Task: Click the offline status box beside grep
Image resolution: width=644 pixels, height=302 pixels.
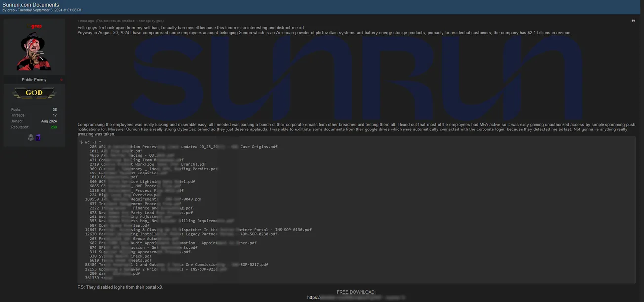Action: (28, 26)
